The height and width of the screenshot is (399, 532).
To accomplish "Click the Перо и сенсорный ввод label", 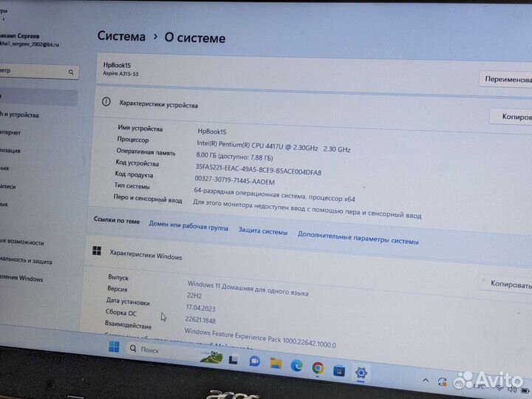I will tap(148, 199).
